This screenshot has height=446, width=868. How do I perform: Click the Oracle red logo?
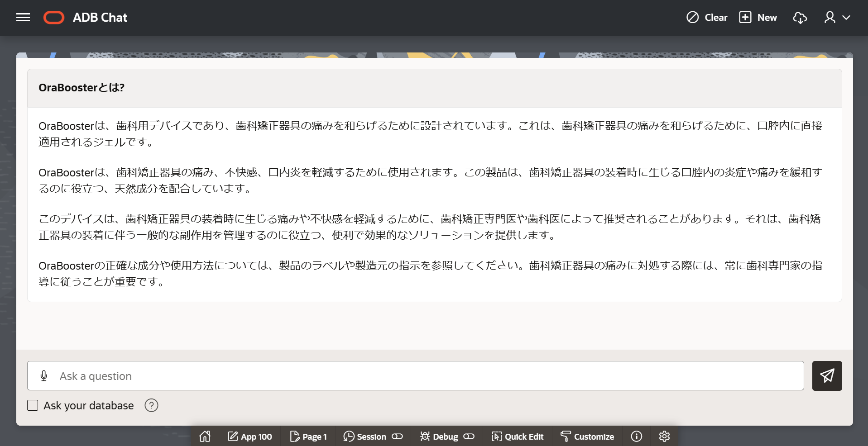tap(54, 18)
